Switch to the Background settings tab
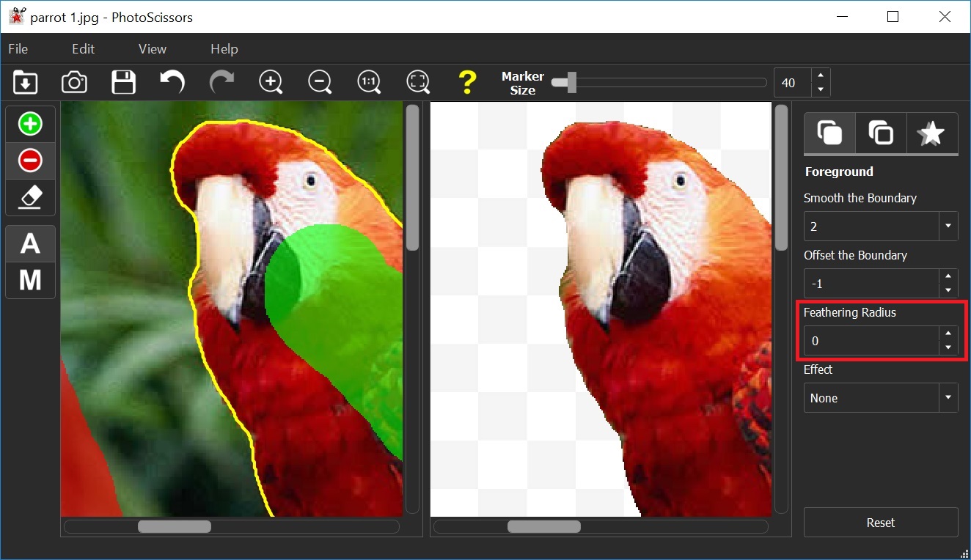The width and height of the screenshot is (971, 560). point(880,133)
